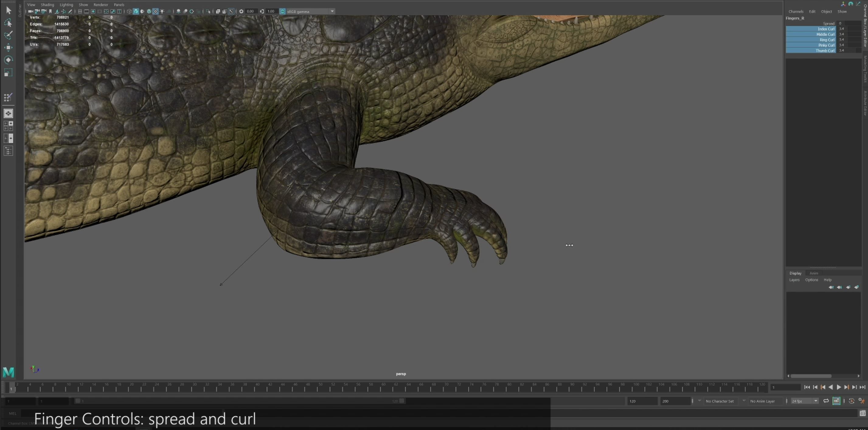This screenshot has height=430, width=868.
Task: Open the Outliner layout button
Action: (9, 151)
